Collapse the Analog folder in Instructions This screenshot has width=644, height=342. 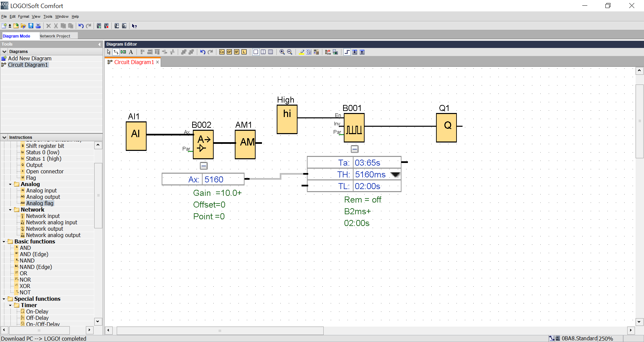pos(10,184)
